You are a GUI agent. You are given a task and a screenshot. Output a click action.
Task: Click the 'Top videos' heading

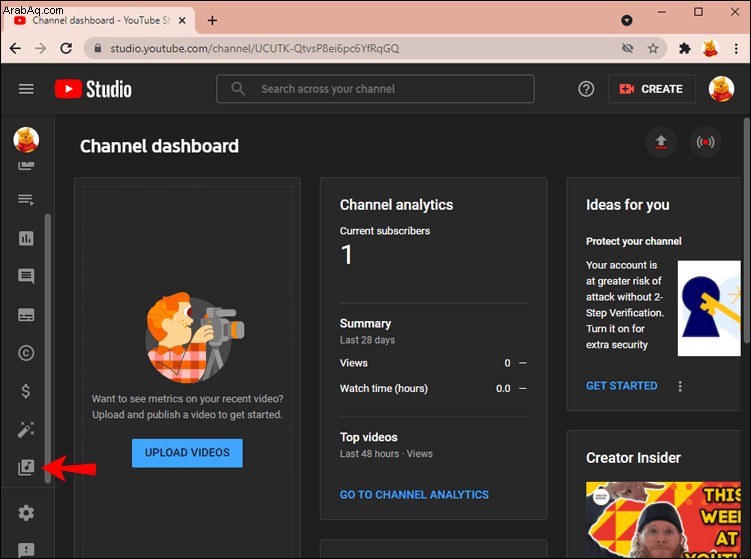(368, 437)
